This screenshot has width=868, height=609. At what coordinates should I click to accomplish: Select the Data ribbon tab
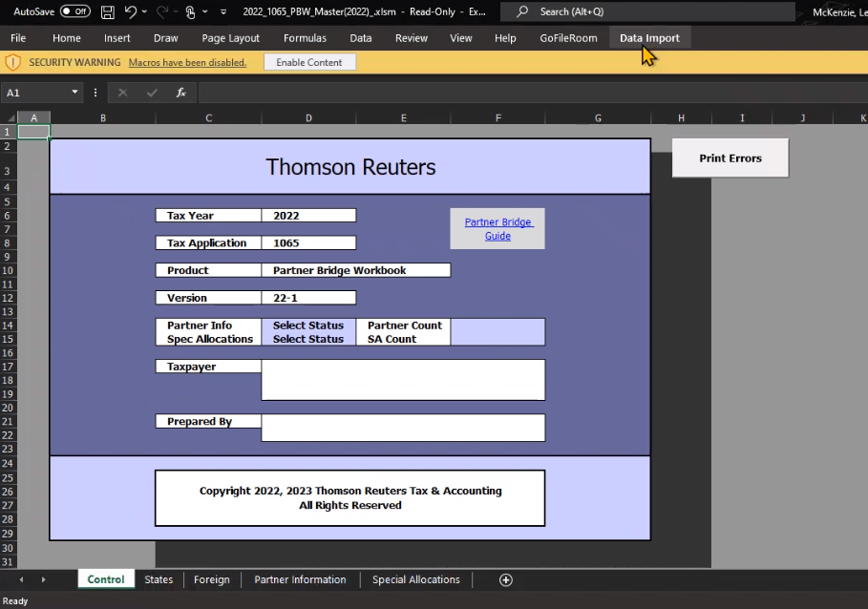coord(360,38)
